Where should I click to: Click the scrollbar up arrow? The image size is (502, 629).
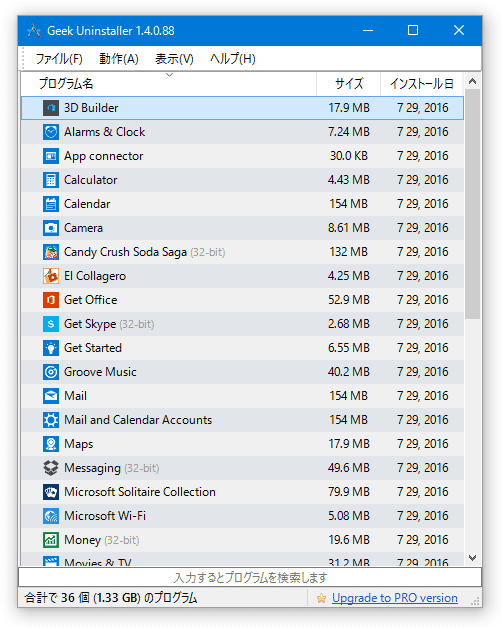pos(473,81)
